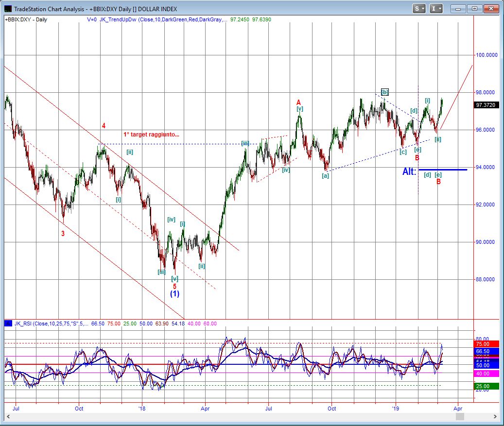Click the current price marker 97.3720
The height and width of the screenshot is (426, 504).
pos(486,105)
